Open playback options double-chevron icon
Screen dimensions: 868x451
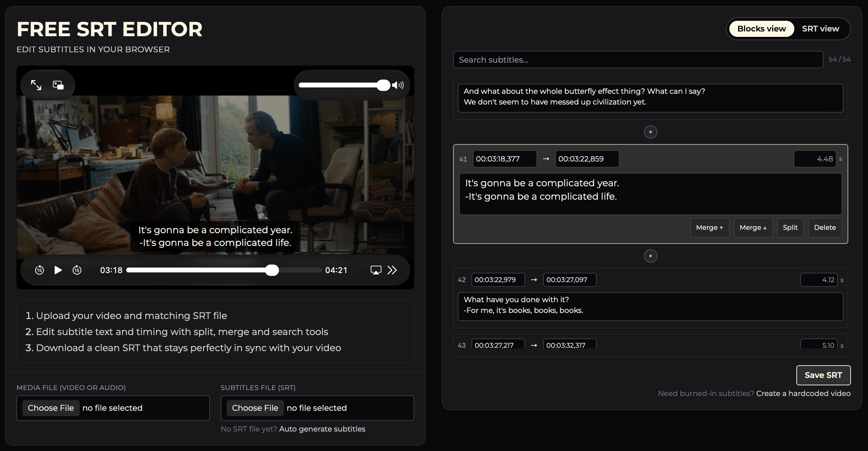[x=392, y=270]
